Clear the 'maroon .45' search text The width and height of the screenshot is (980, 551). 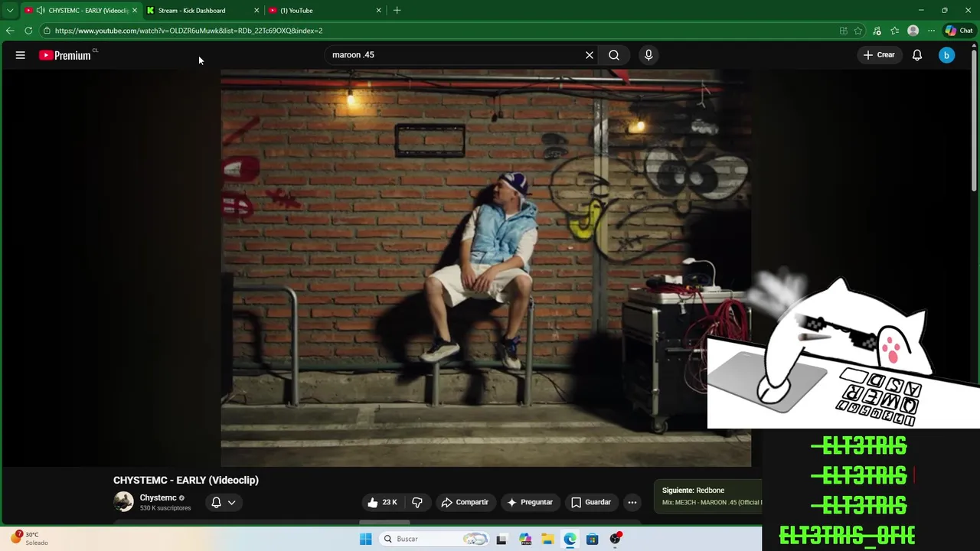(x=590, y=55)
